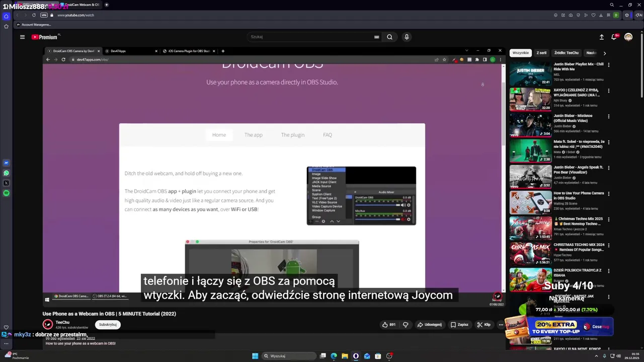Start voice search with microphone icon
Viewport: 644px width, 362px height.
coord(407,37)
